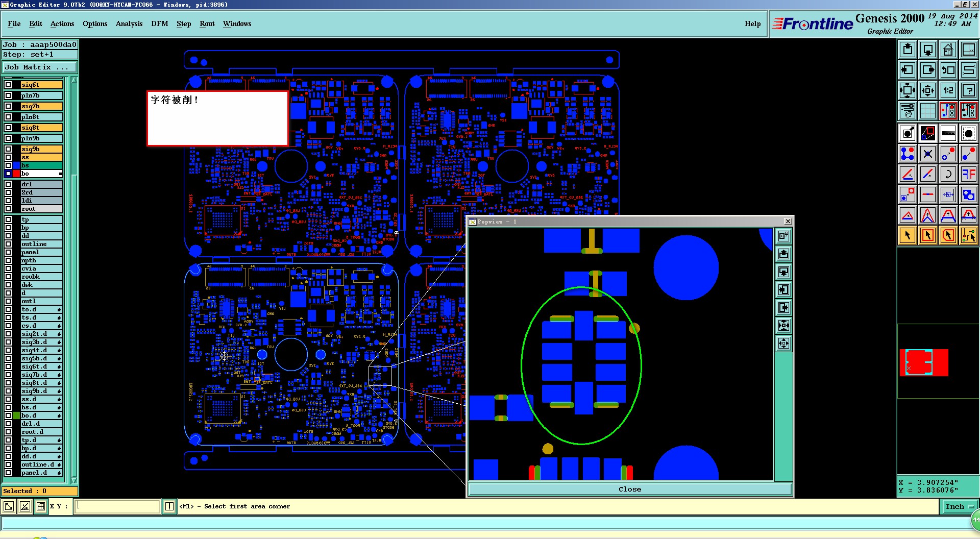This screenshot has height=539, width=980.
Task: Select the net selection pointer tool
Action: coord(968,235)
